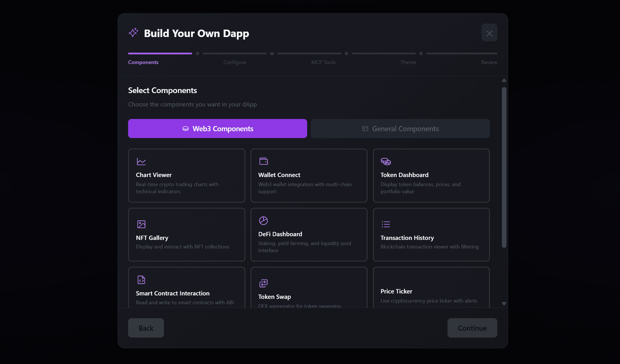Switch to the General Components tab
This screenshot has width=620, height=364.
click(400, 129)
